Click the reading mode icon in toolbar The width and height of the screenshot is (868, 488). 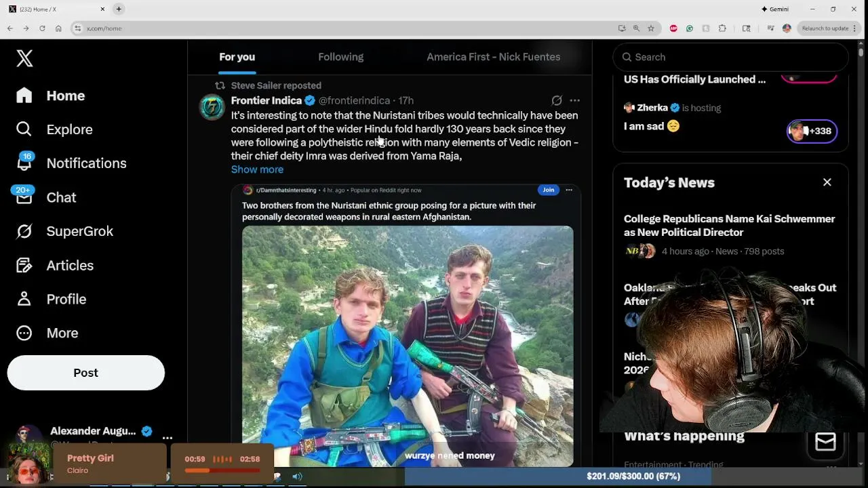tap(747, 28)
